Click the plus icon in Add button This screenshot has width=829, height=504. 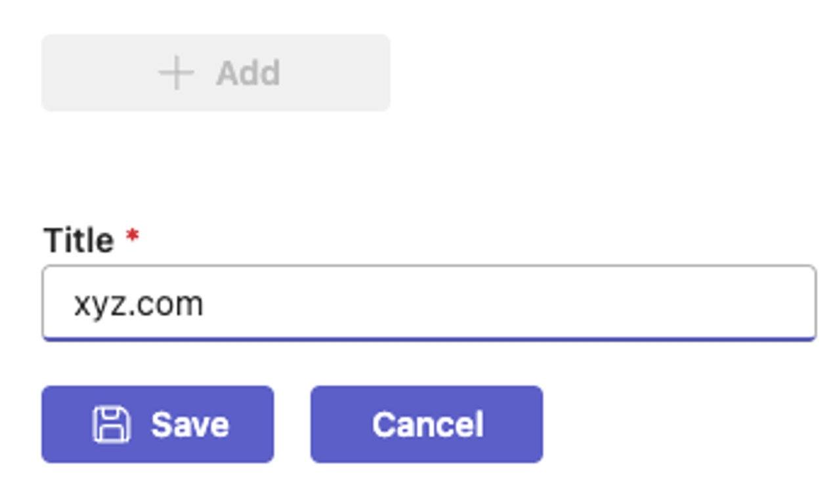coord(176,73)
